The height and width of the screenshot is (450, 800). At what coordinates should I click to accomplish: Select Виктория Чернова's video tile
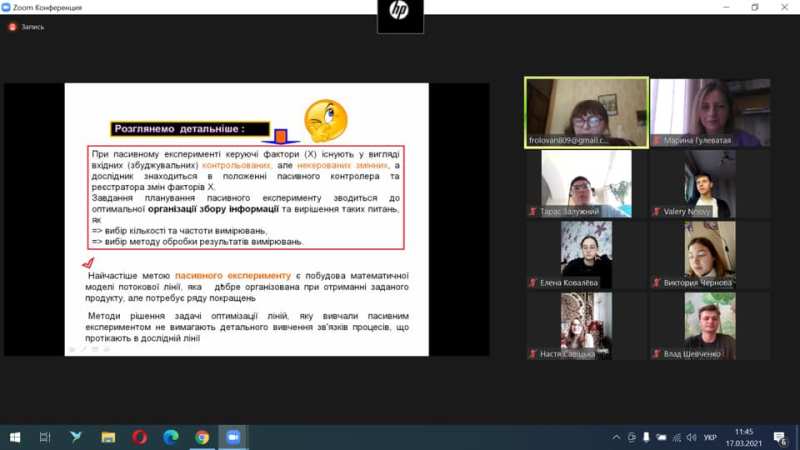(710, 255)
